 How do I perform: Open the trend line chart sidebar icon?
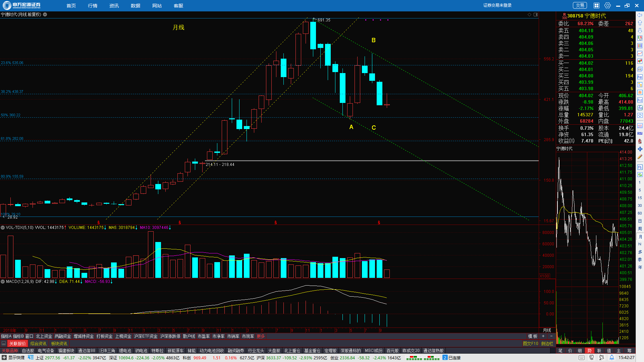click(x=640, y=54)
